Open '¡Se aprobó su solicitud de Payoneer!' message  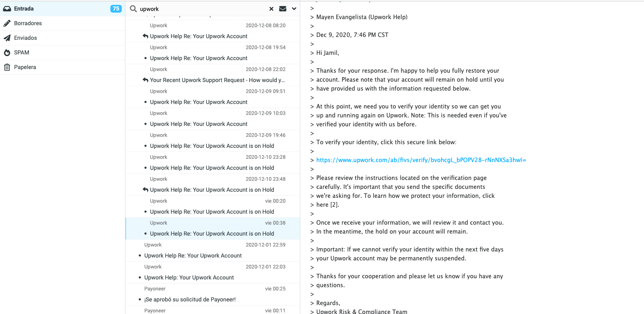[190, 299]
